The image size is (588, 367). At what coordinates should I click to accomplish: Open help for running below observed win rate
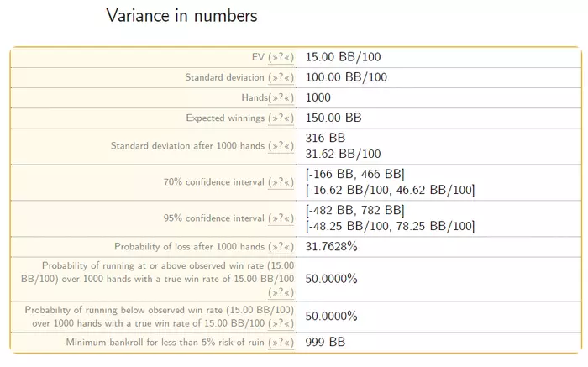[281, 322]
